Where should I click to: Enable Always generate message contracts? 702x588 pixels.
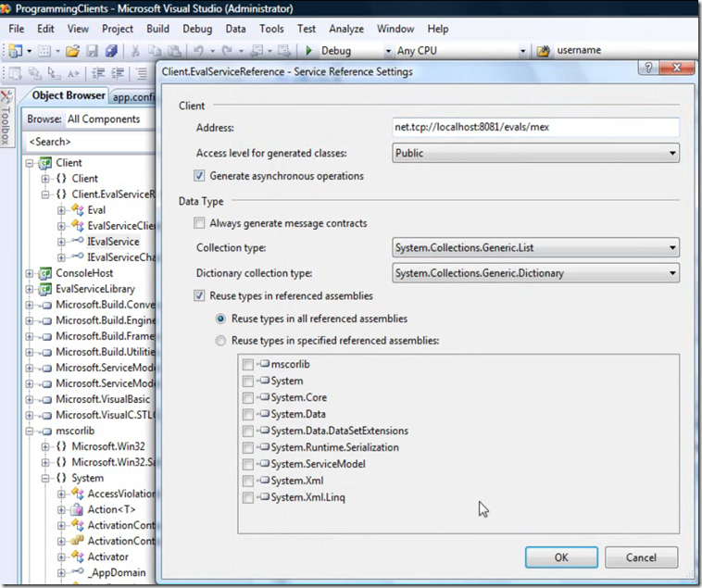[199, 223]
